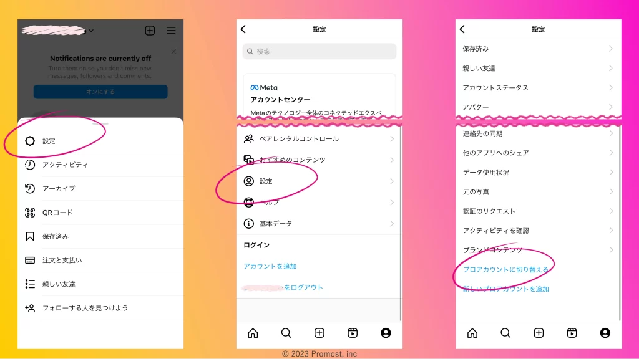Choose 基本データ in the middle settings list

(x=319, y=223)
